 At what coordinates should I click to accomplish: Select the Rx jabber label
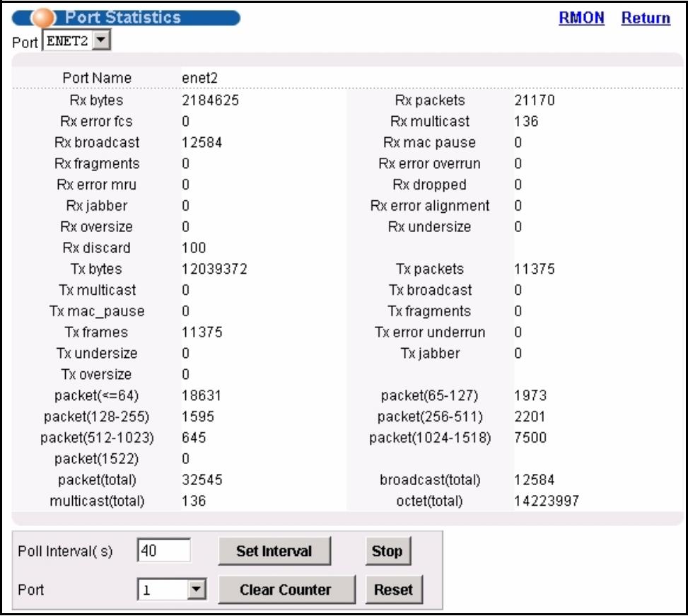(x=97, y=206)
